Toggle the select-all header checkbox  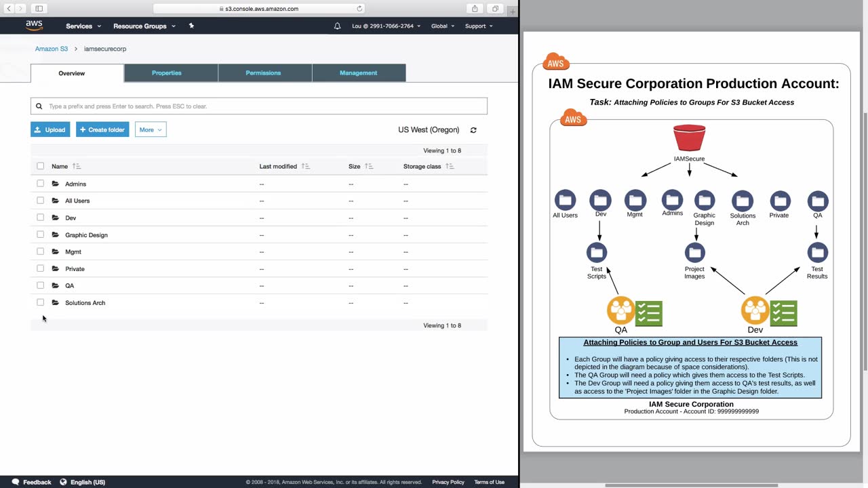[x=41, y=166]
